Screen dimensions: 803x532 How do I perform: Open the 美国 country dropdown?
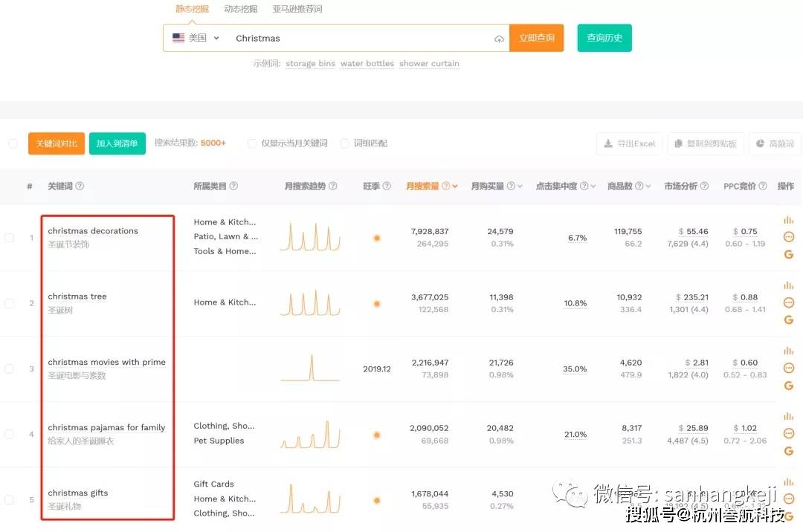click(196, 38)
